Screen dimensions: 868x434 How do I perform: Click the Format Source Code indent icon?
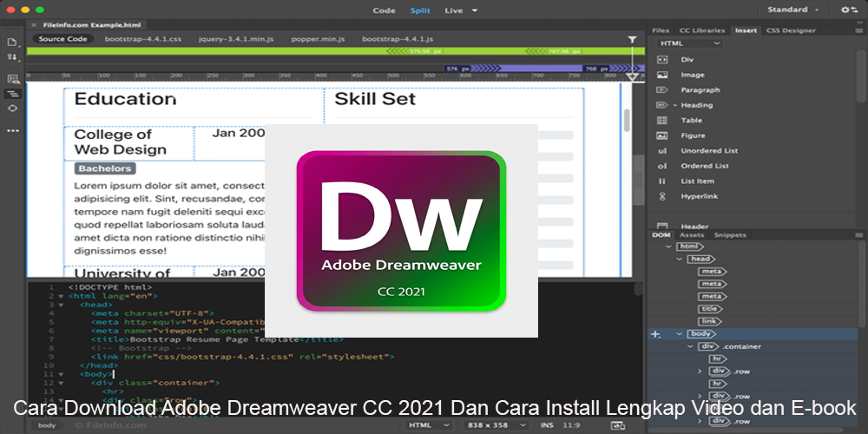tap(13, 94)
